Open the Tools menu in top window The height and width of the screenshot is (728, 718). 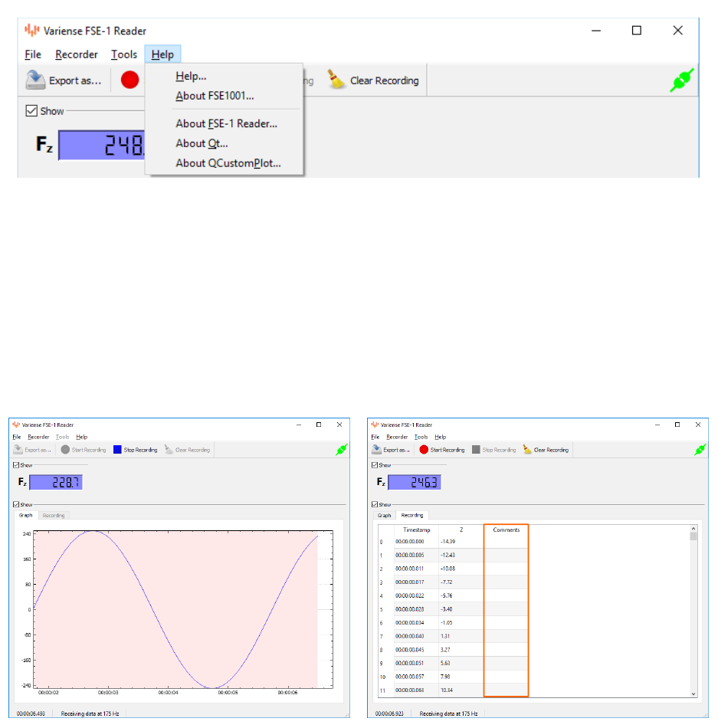click(124, 54)
